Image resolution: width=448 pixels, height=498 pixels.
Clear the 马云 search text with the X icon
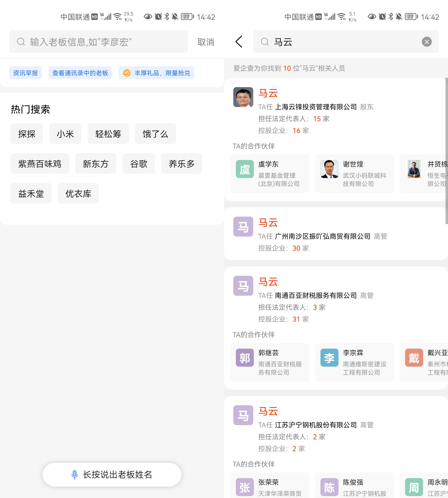tap(427, 42)
